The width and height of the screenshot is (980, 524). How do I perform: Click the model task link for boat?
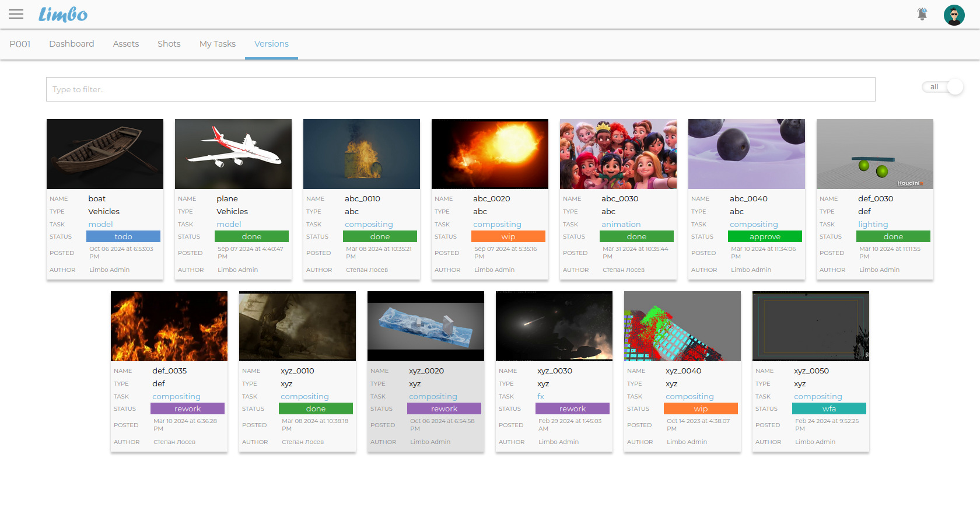(x=100, y=224)
